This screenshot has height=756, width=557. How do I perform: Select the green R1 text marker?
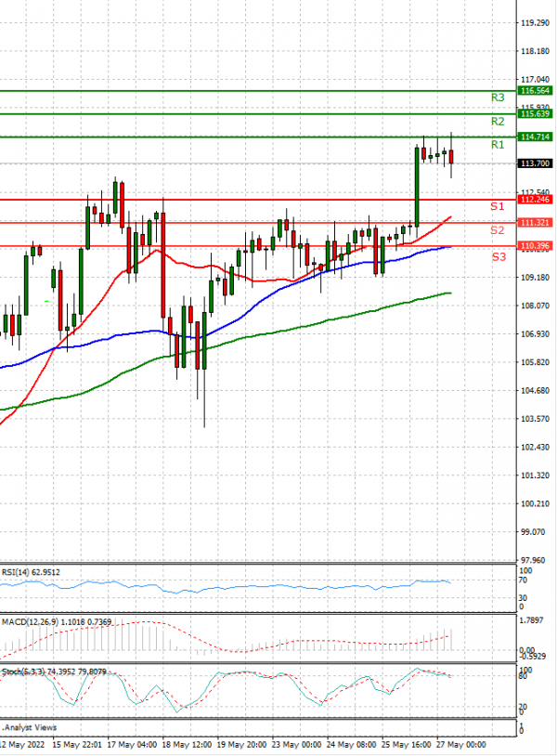tap(498, 145)
